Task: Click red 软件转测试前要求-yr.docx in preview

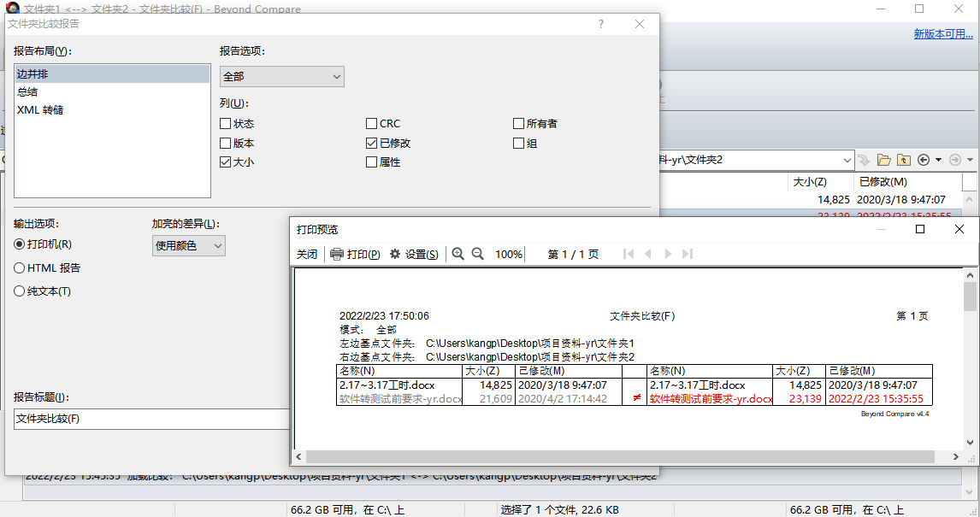Action: (x=711, y=398)
